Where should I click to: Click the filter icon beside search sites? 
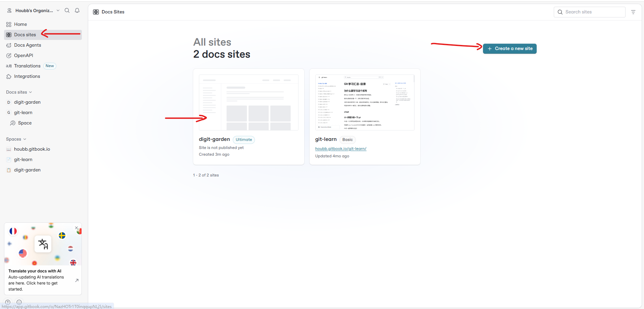pyautogui.click(x=633, y=12)
